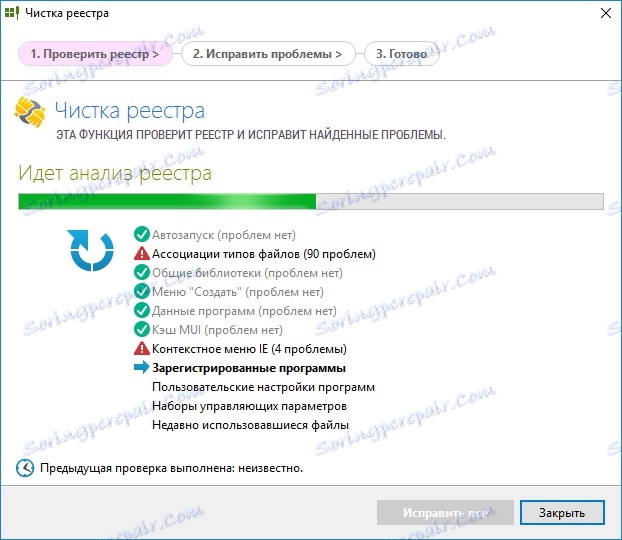Select step 1. Проверить реестр
The height and width of the screenshot is (540, 622).
[x=95, y=54]
